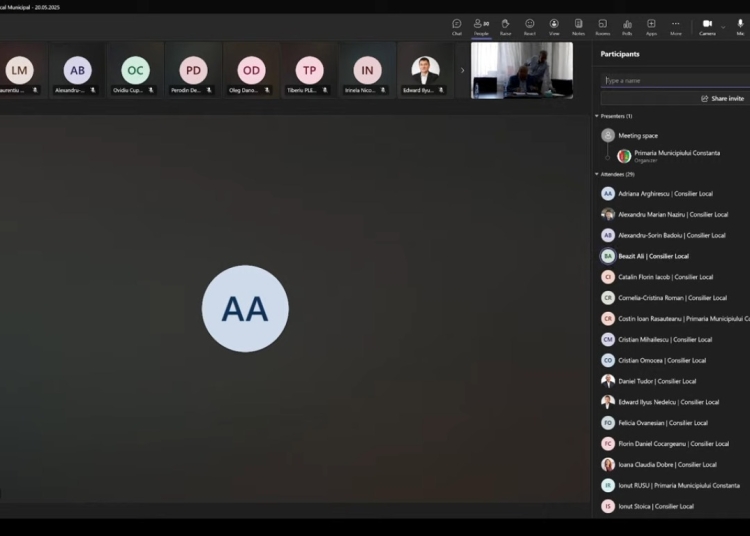This screenshot has width=750, height=536.
Task: Click Ionut RUSU's IR avatar
Action: tap(608, 485)
